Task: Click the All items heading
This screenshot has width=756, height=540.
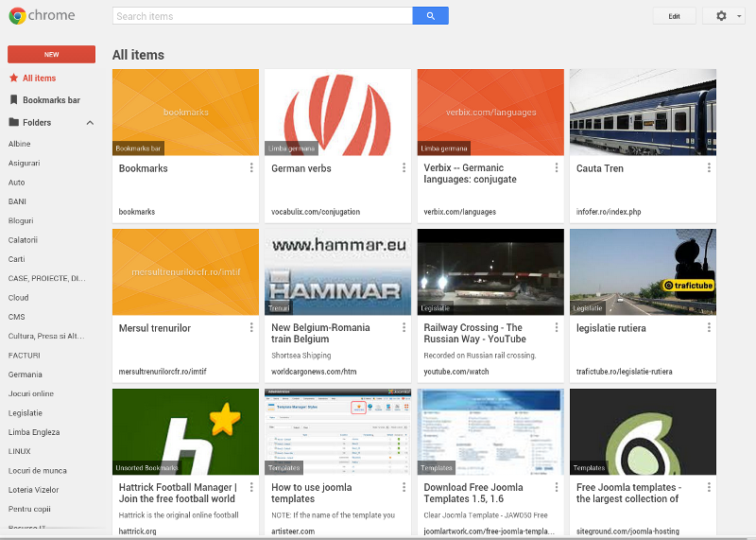Action: [138, 55]
